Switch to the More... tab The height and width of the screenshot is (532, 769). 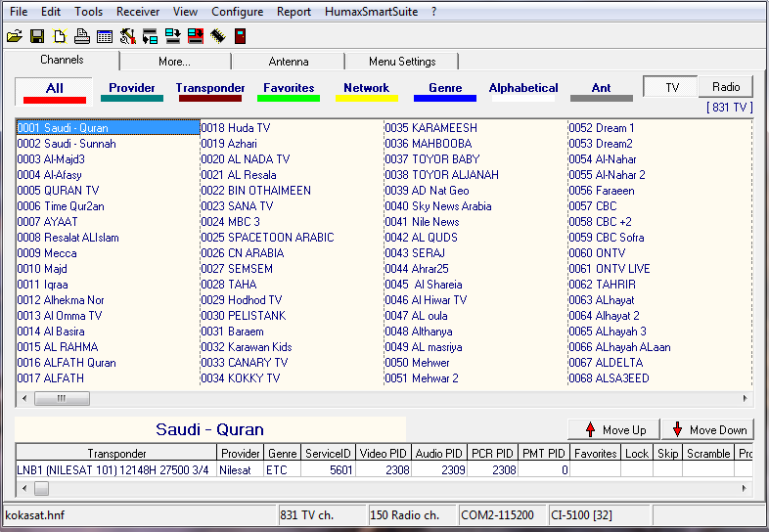(x=174, y=62)
